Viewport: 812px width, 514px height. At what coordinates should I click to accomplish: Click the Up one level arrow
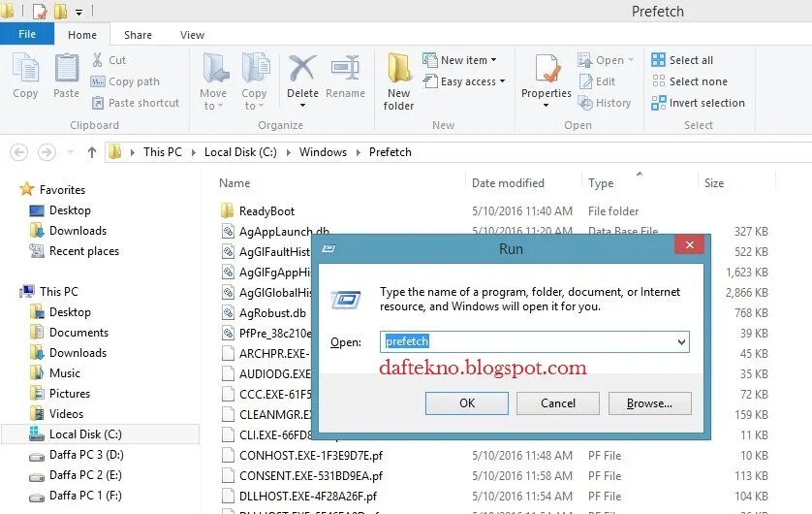click(x=92, y=152)
